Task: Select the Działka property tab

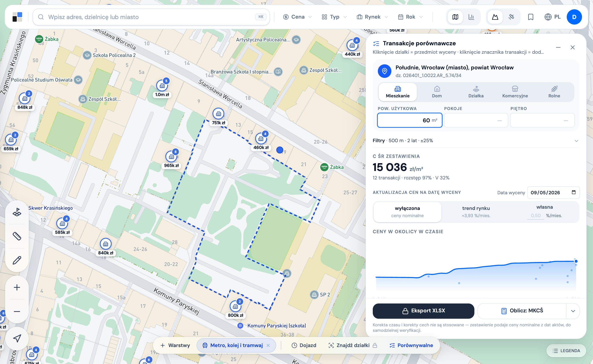Action: coord(476,92)
